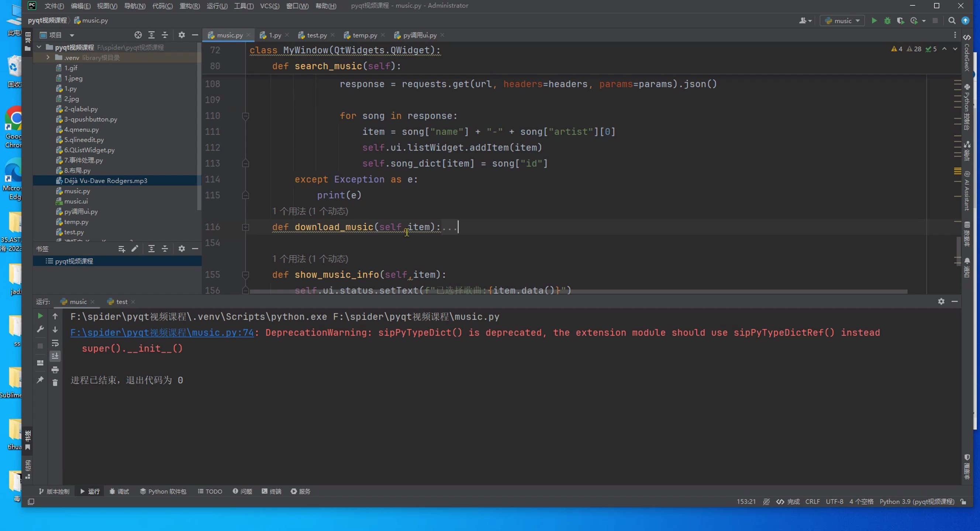Click the Debug bug icon in toolbar

(887, 21)
